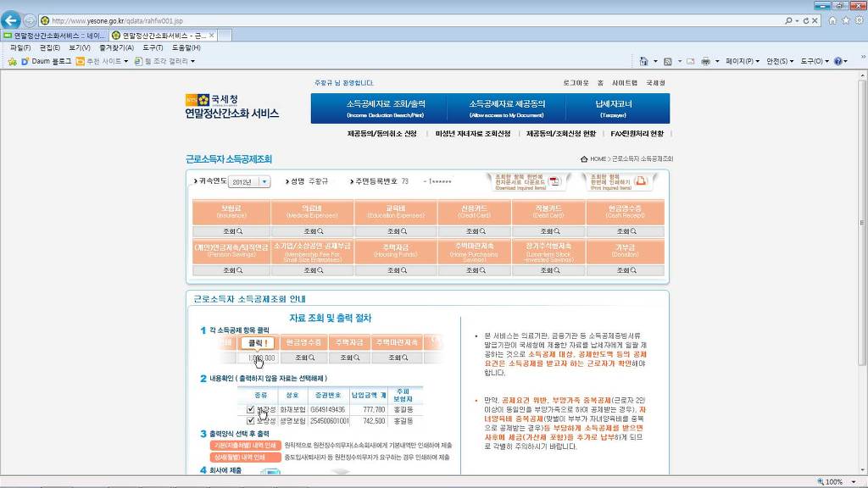Open the 도구(O) command bar dropdown
Image resolution: width=868 pixels, height=488 pixels.
coord(815,61)
